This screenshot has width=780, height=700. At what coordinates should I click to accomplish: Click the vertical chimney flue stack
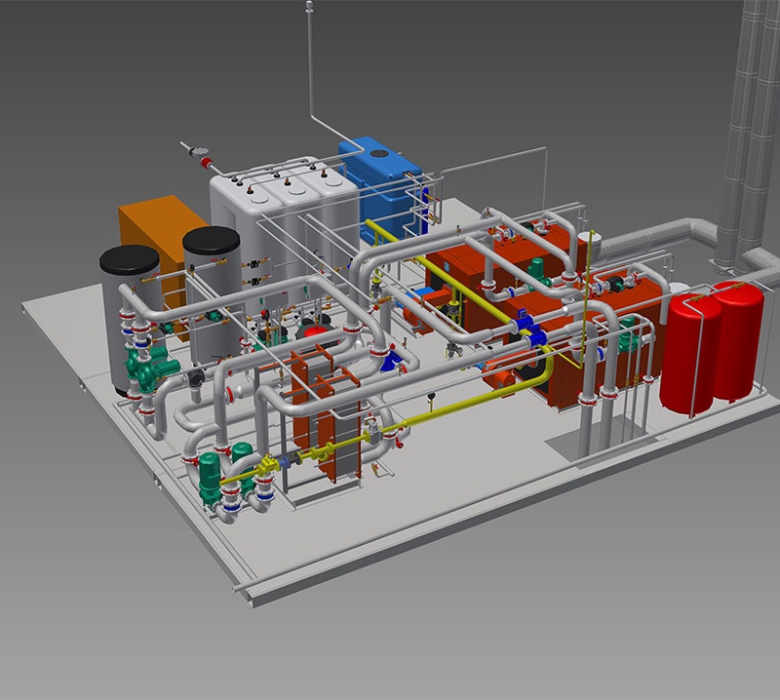click(x=746, y=127)
